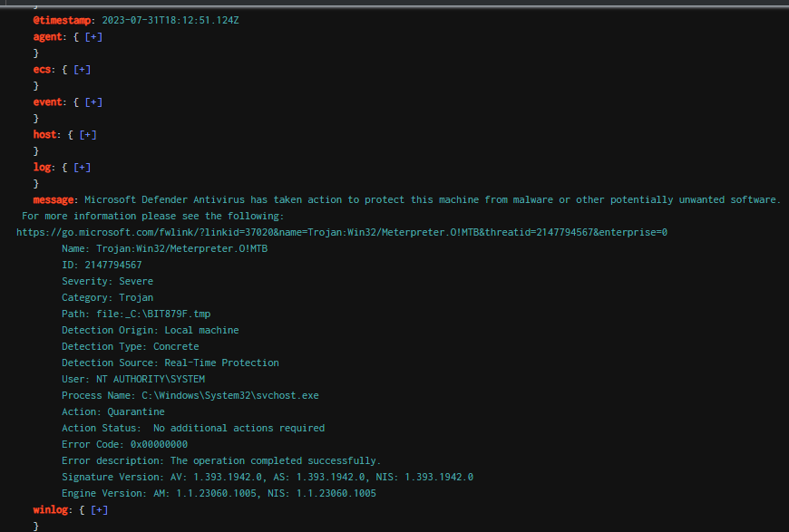Expand the winlog field [+]
Viewport: 789px width, 532px height.
point(99,509)
